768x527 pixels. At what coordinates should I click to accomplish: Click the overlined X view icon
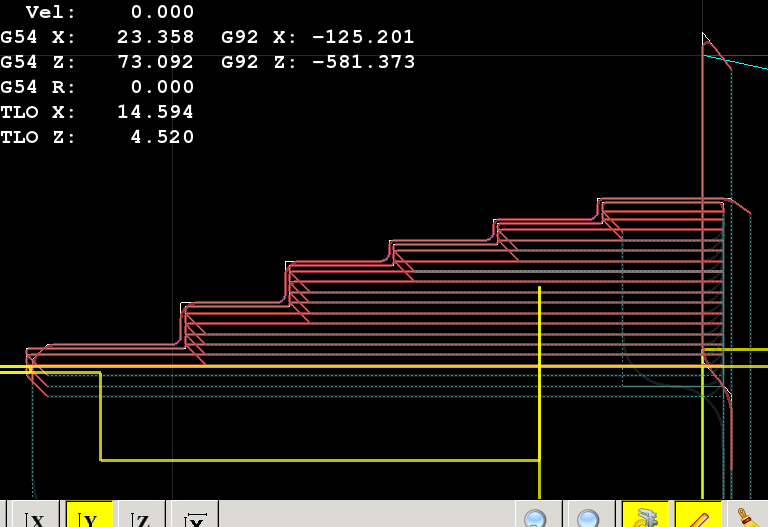pos(195,517)
